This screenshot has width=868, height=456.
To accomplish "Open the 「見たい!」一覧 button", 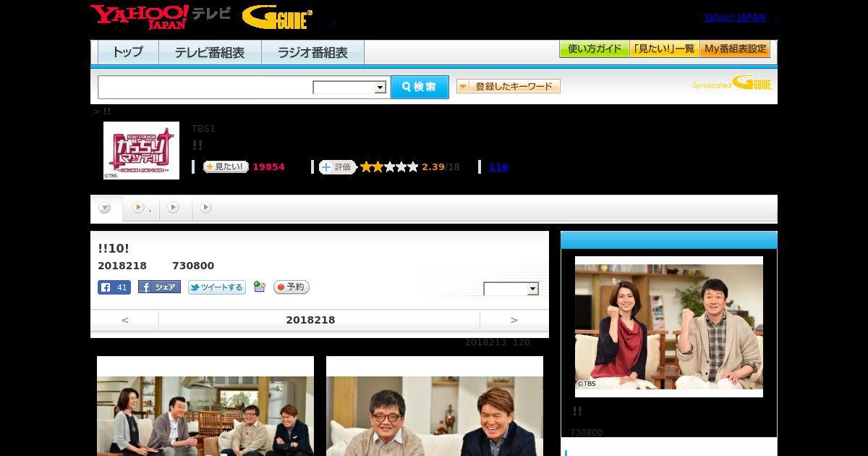I will 664,49.
